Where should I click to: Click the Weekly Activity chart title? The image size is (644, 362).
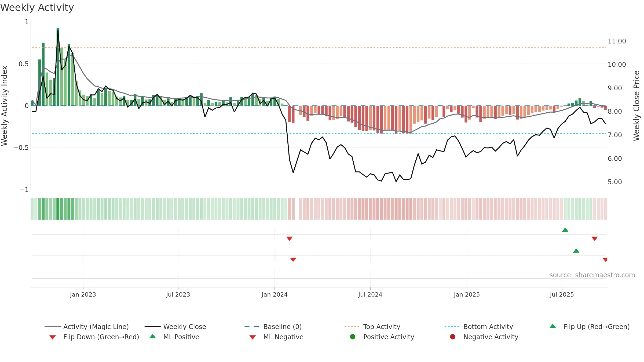[x=37, y=8]
